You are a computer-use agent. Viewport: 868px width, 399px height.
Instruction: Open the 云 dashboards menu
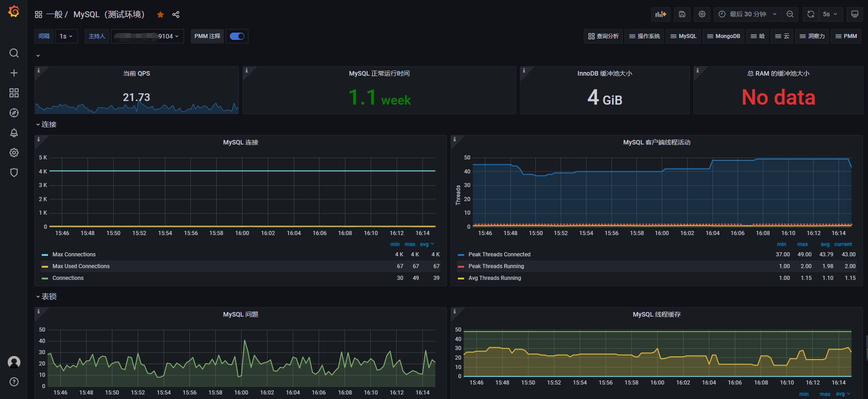pyautogui.click(x=782, y=36)
